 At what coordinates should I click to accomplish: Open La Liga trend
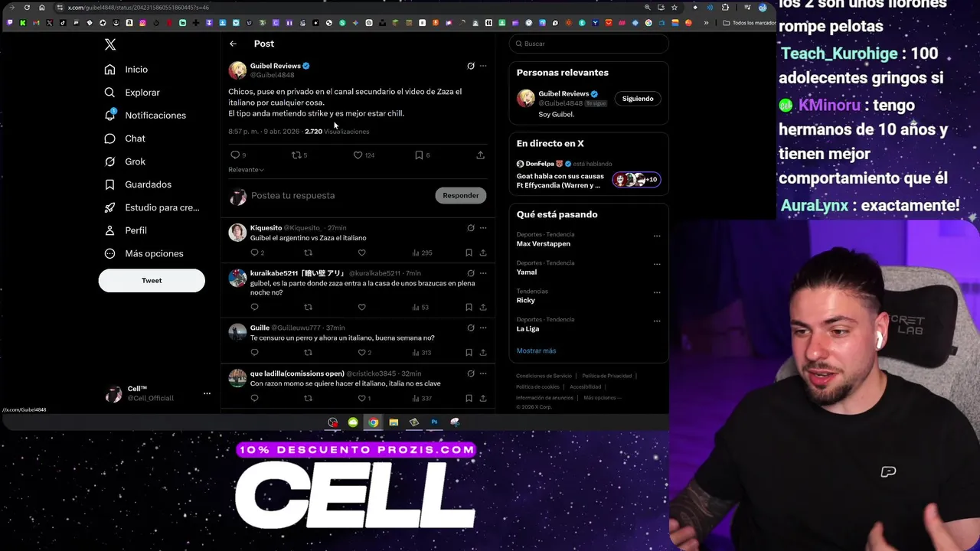528,329
